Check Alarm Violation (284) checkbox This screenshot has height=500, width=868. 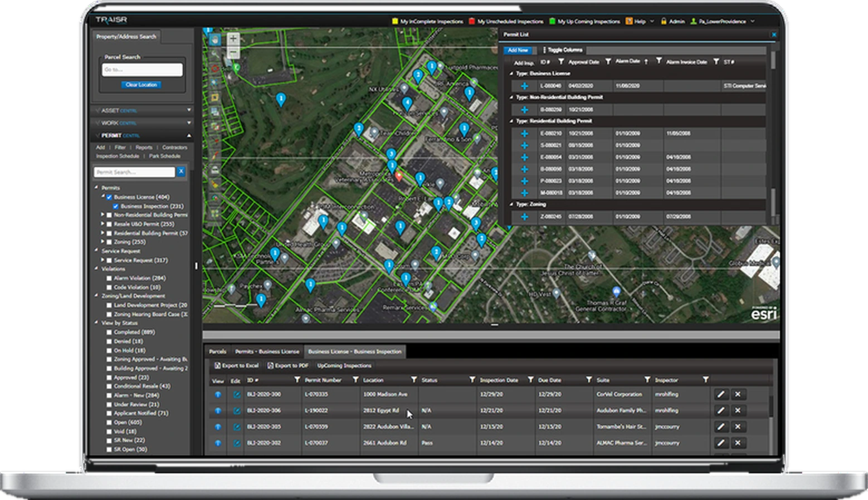click(x=110, y=278)
